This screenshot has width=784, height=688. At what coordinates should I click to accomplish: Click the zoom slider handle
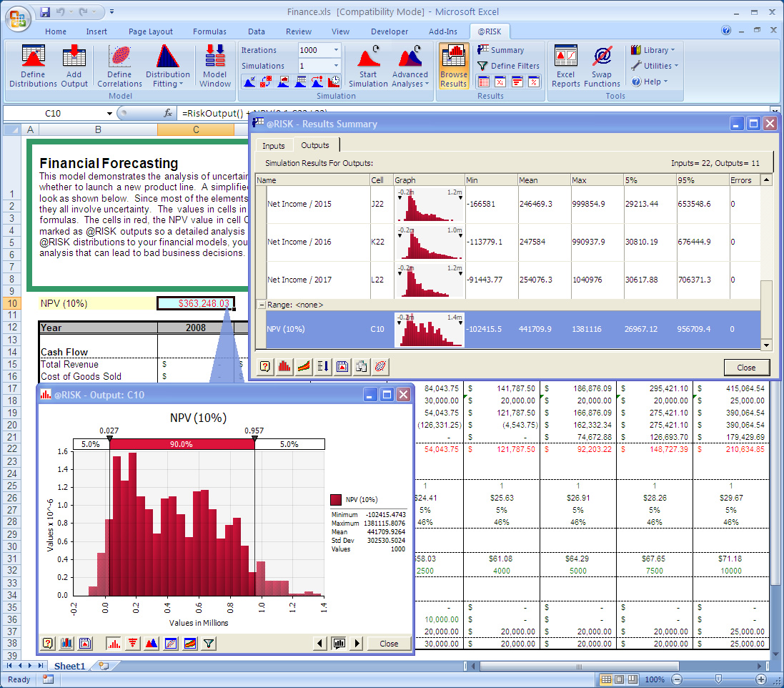tap(718, 679)
